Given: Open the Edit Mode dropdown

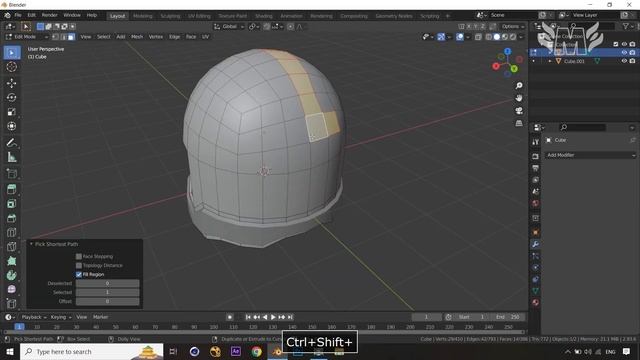Looking at the screenshot, I should click(x=27, y=37).
